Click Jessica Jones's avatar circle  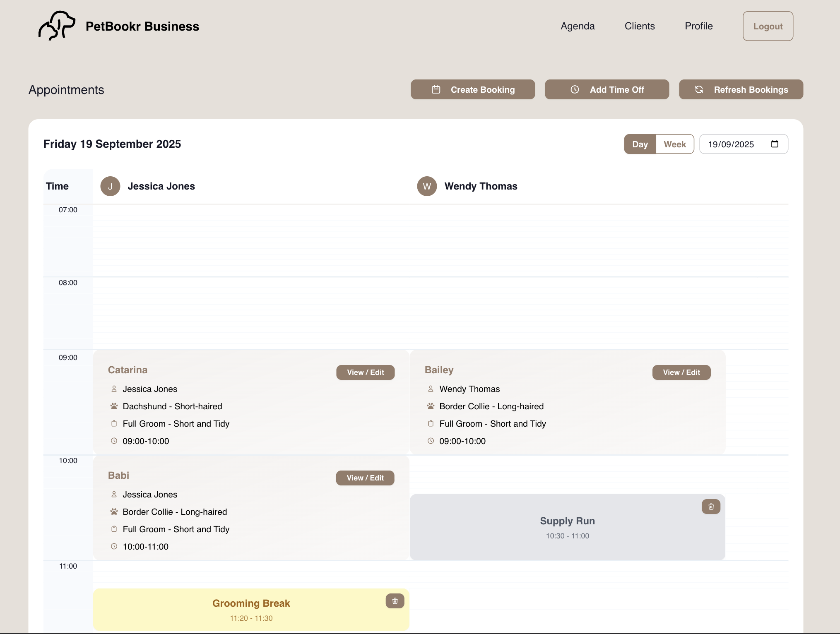click(x=110, y=186)
